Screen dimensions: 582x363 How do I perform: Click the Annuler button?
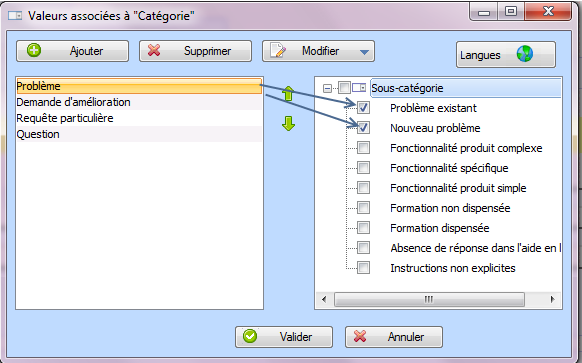[394, 337]
